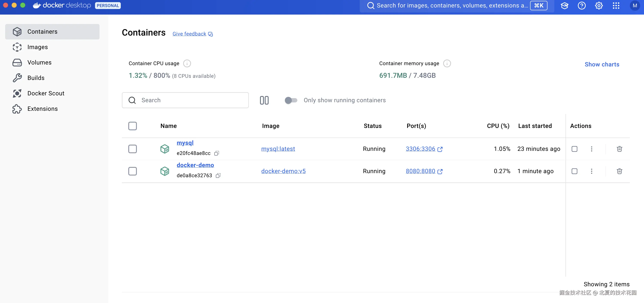
Task: Go to Images in the sidebar
Action: [38, 47]
